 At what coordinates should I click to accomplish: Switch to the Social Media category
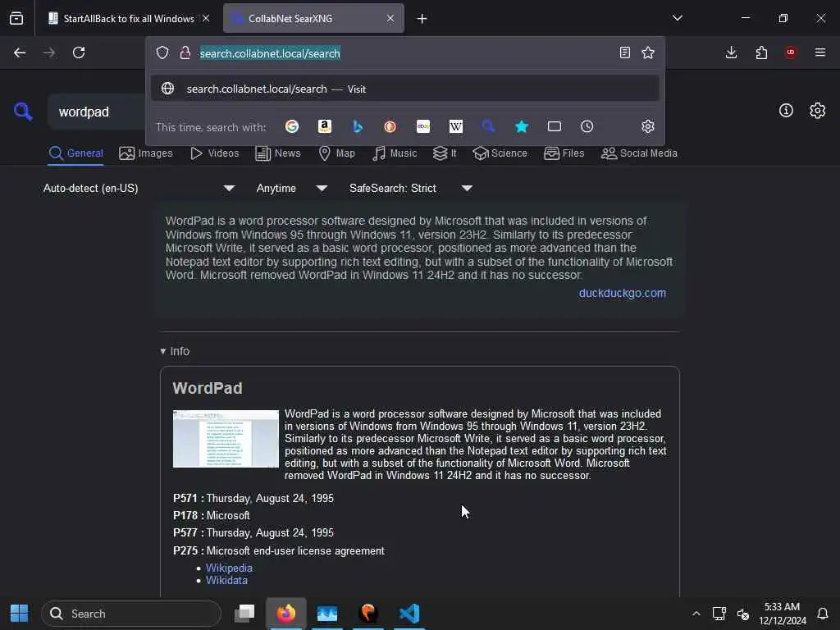(639, 153)
